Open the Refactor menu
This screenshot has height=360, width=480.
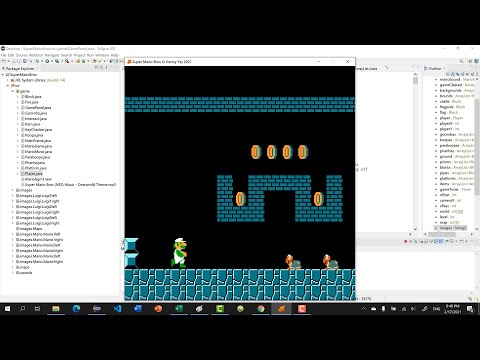[x=36, y=55]
